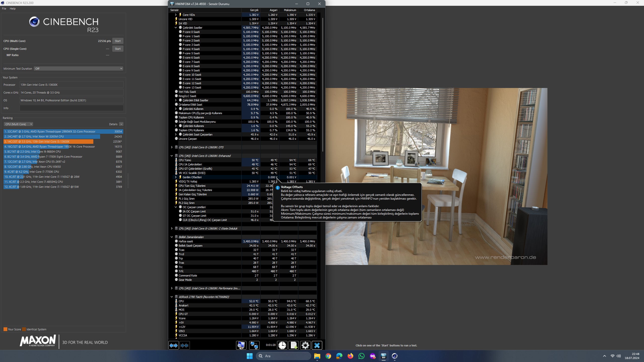Open CPU (Multi Core) ranking dropdown
This screenshot has height=362, width=644.
(18, 124)
